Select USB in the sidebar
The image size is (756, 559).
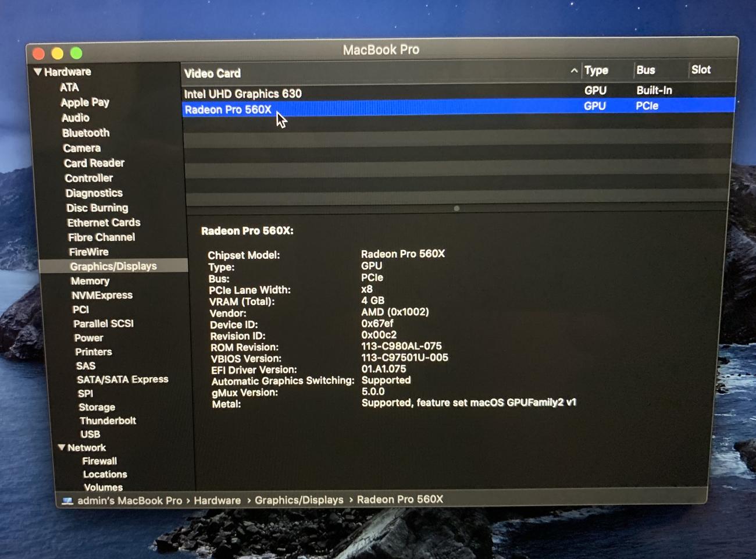[90, 434]
